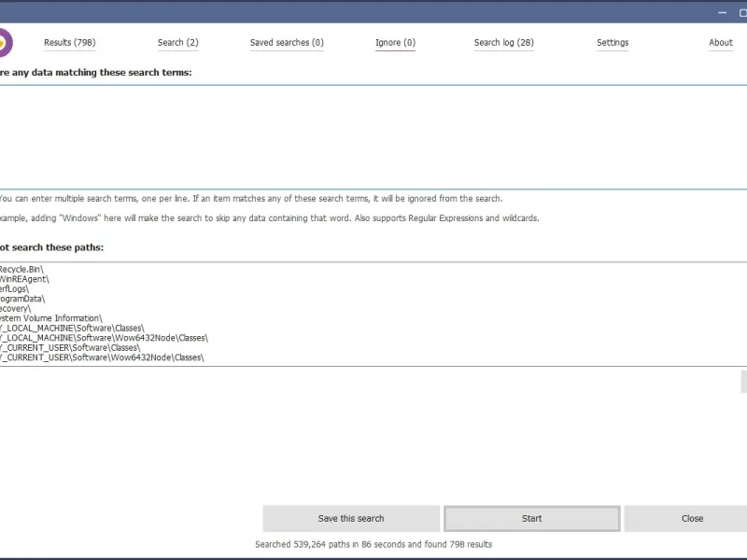The height and width of the screenshot is (560, 747).
Task: Open the Search log (28) tab
Action: (x=503, y=42)
